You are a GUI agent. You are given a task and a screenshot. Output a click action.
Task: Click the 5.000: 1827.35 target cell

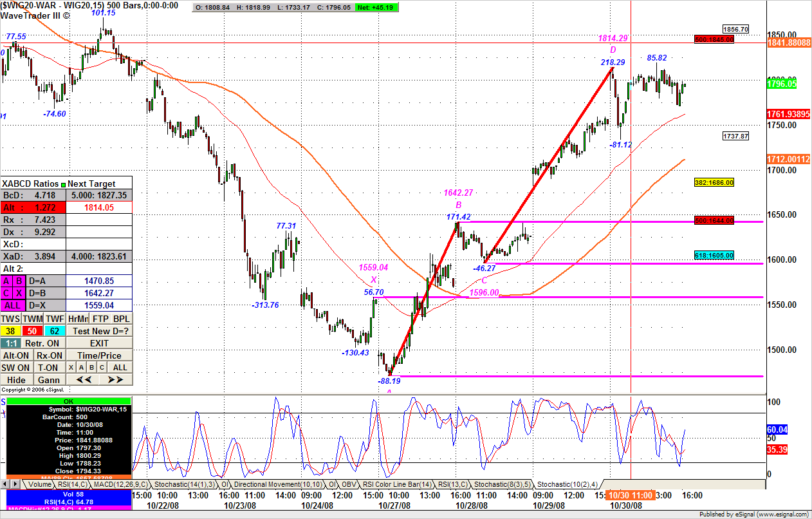[x=99, y=195]
